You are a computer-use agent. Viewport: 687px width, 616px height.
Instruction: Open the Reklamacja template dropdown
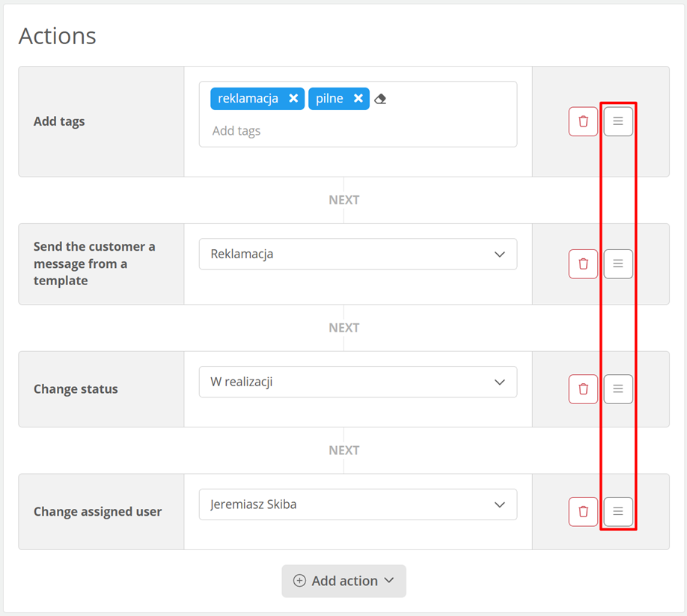coord(358,254)
